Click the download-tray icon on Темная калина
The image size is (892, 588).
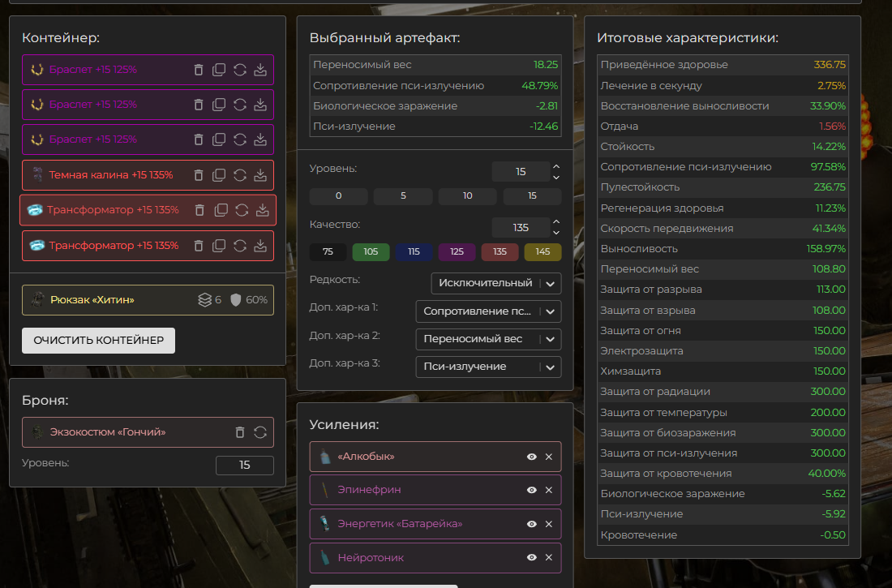260,175
